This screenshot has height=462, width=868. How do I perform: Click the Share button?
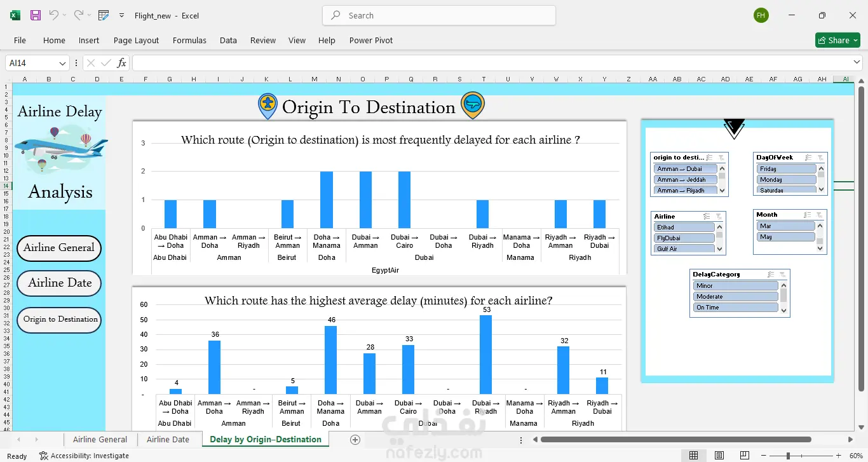(837, 40)
